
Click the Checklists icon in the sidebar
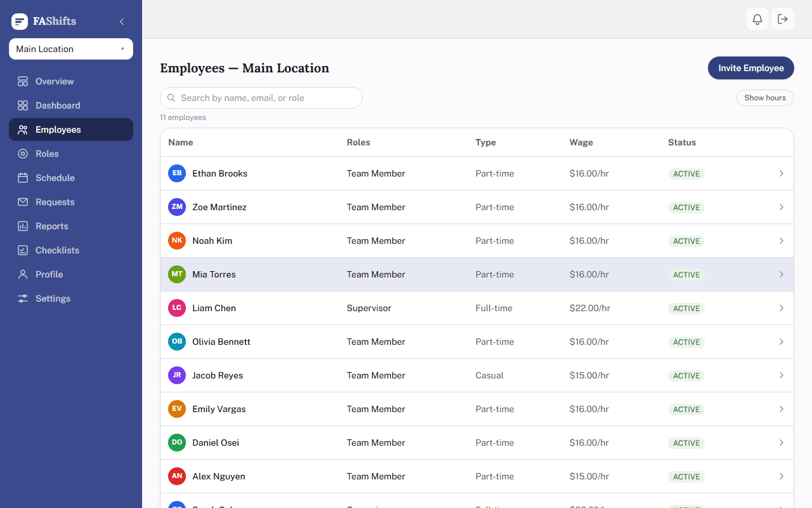23,250
